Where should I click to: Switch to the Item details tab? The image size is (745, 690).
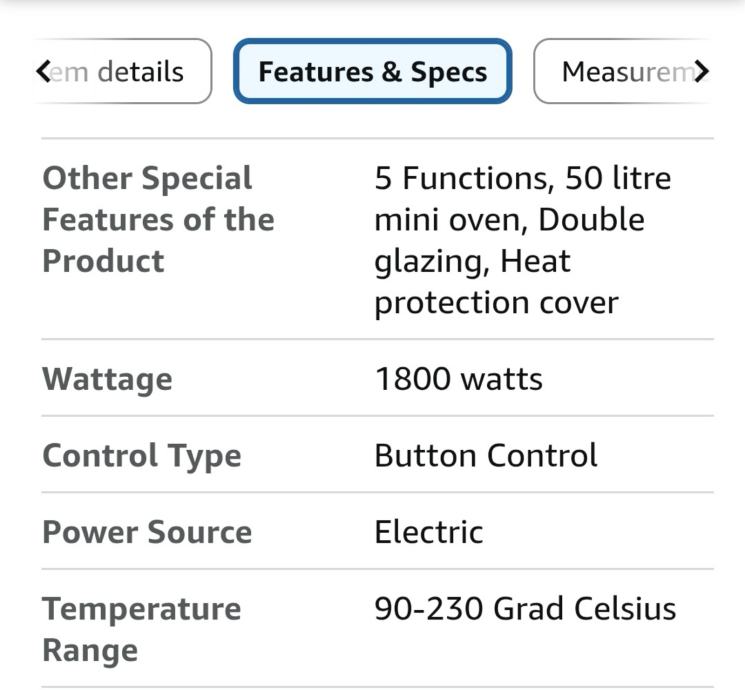tap(120, 72)
